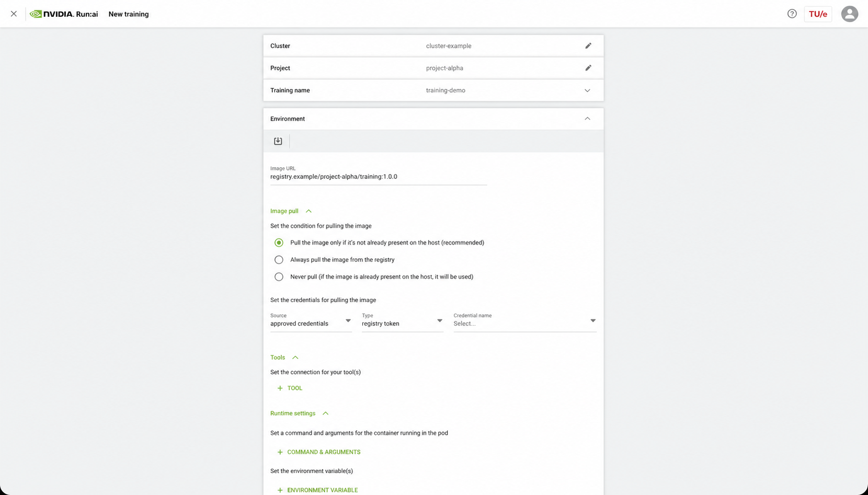Select the Never pull option
The height and width of the screenshot is (495, 868).
pyautogui.click(x=279, y=277)
